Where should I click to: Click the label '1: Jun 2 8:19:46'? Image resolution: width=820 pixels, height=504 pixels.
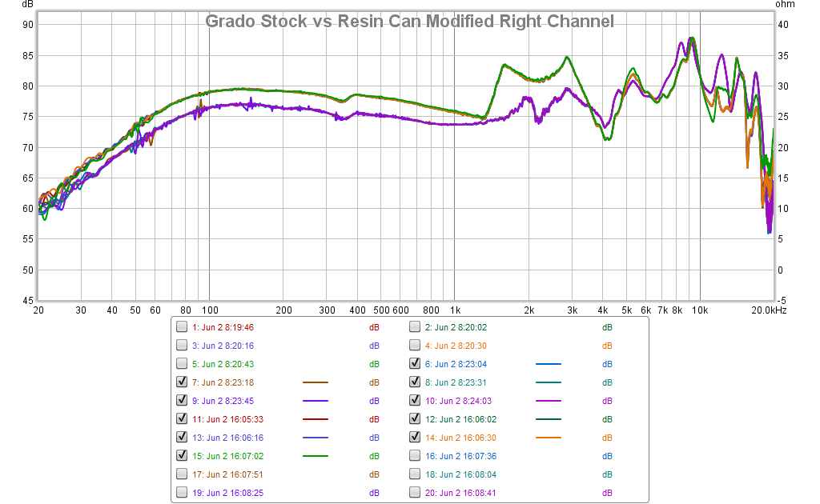pyautogui.click(x=223, y=327)
